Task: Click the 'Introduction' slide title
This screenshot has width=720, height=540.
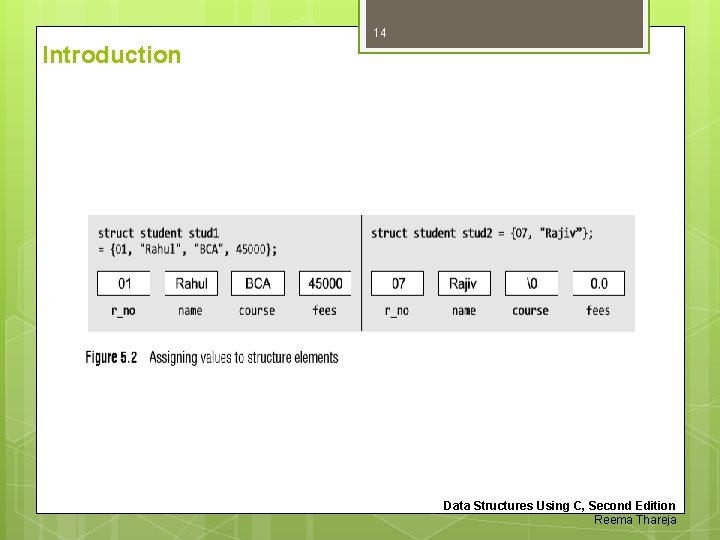Action: (112, 55)
